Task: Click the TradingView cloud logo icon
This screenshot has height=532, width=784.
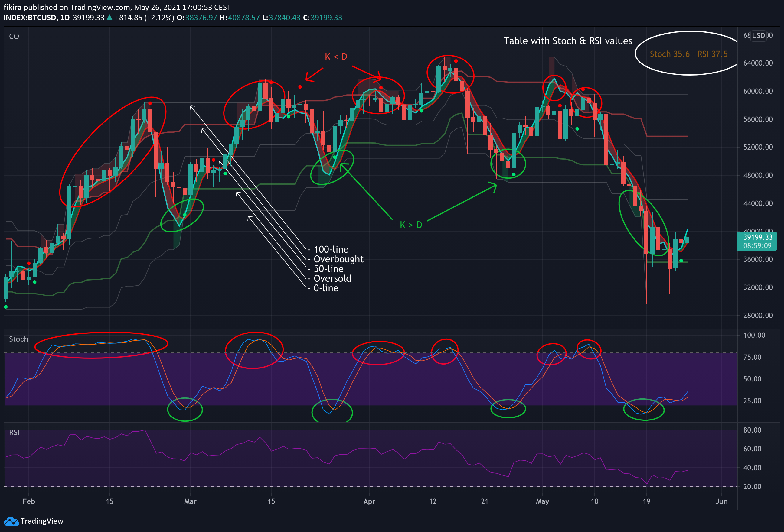Action: tap(11, 521)
